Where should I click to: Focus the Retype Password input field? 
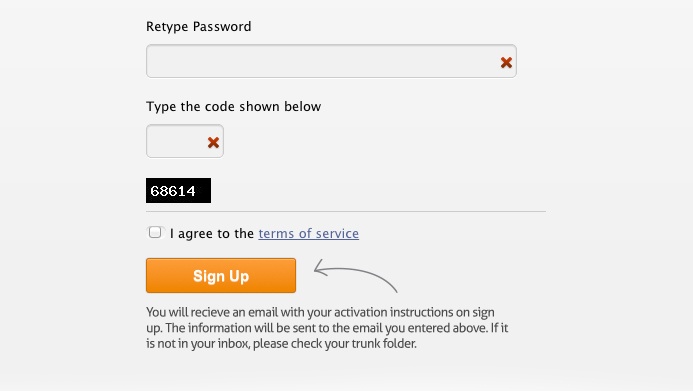(331, 61)
